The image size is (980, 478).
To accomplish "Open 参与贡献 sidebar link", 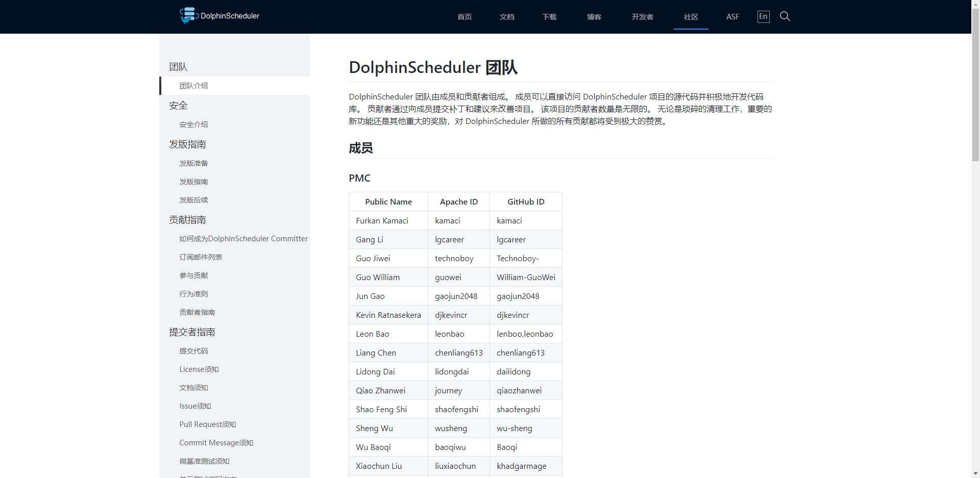I will 193,275.
